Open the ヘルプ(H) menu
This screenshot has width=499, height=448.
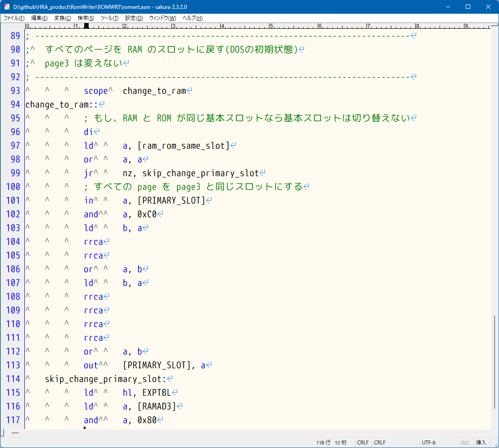[x=193, y=18]
